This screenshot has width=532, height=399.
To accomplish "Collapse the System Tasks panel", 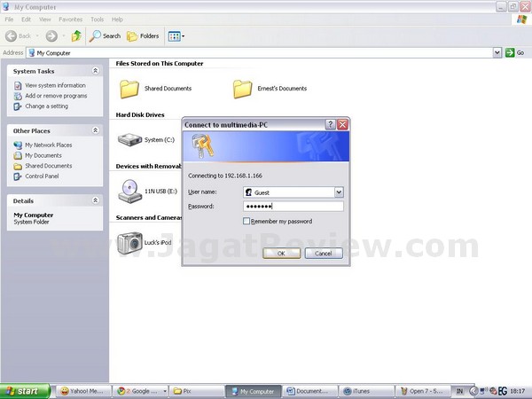I will (x=96, y=71).
